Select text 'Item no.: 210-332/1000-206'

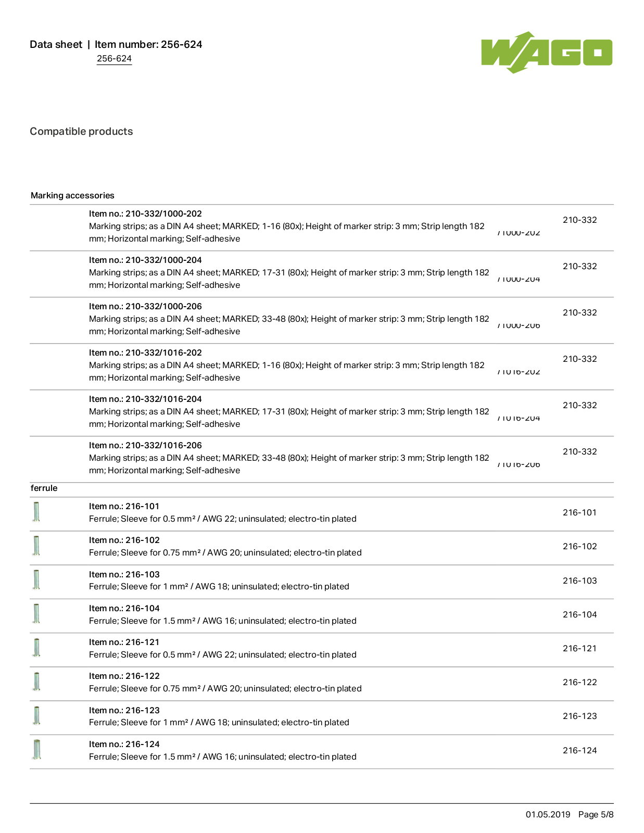click(x=145, y=306)
